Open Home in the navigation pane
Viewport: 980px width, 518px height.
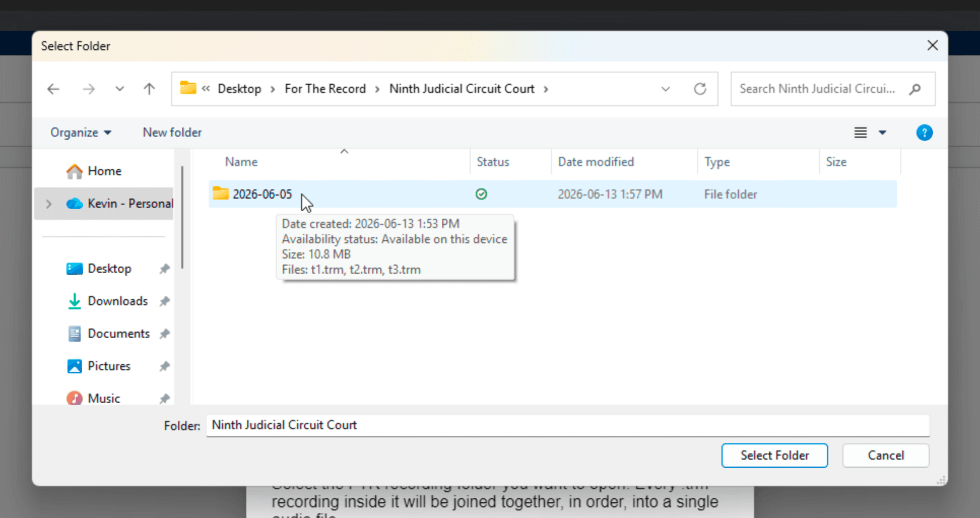[x=104, y=171]
